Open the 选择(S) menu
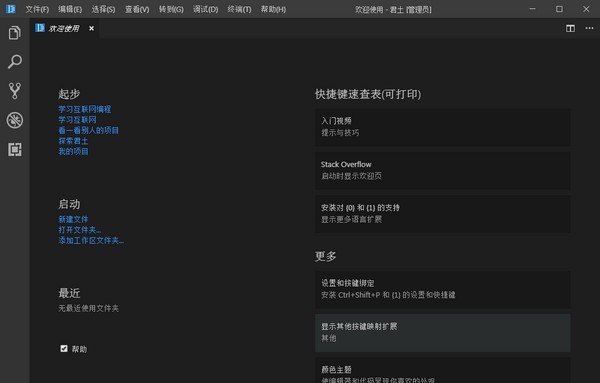 coord(103,9)
